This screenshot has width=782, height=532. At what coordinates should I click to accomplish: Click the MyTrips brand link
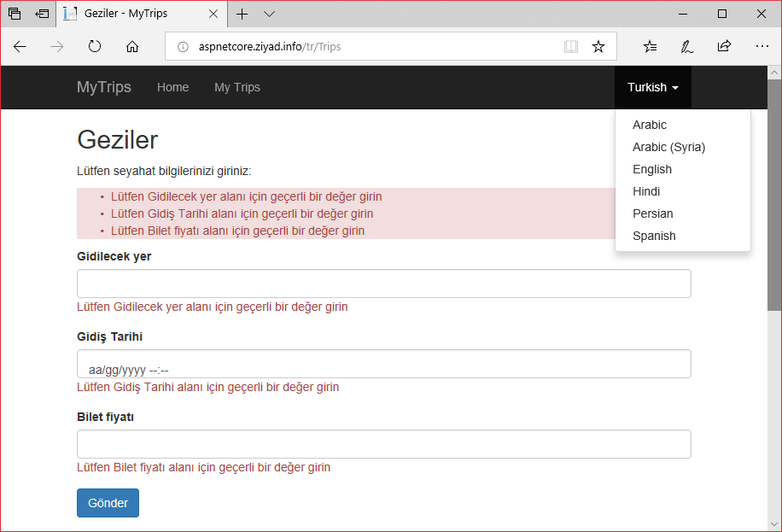tap(103, 87)
